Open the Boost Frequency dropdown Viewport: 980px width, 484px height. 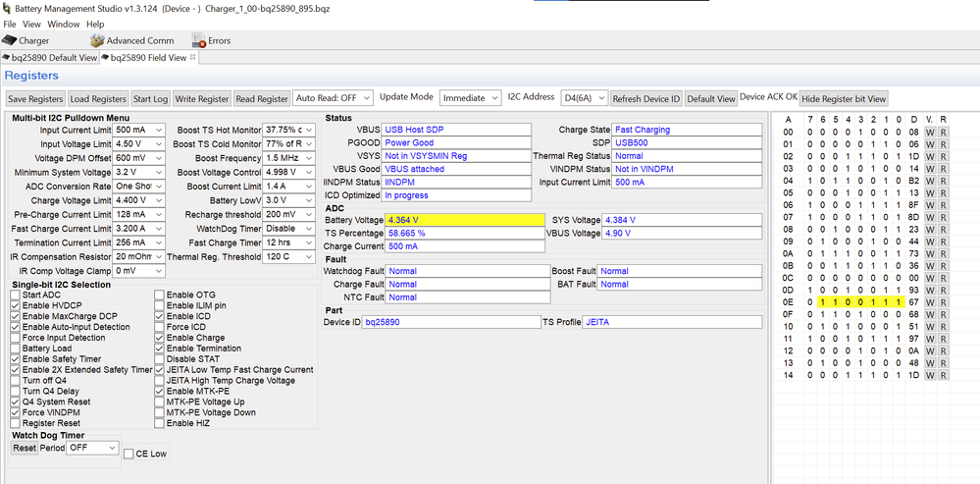[x=288, y=158]
